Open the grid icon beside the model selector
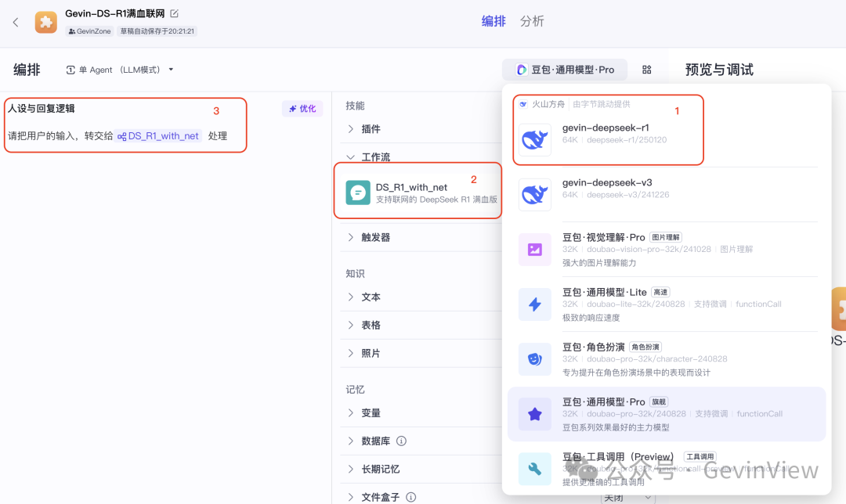Image resolution: width=846 pixels, height=504 pixels. [x=646, y=69]
